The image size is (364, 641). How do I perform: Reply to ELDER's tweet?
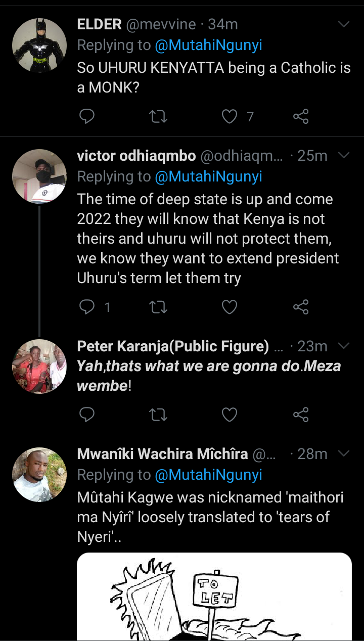(87, 117)
